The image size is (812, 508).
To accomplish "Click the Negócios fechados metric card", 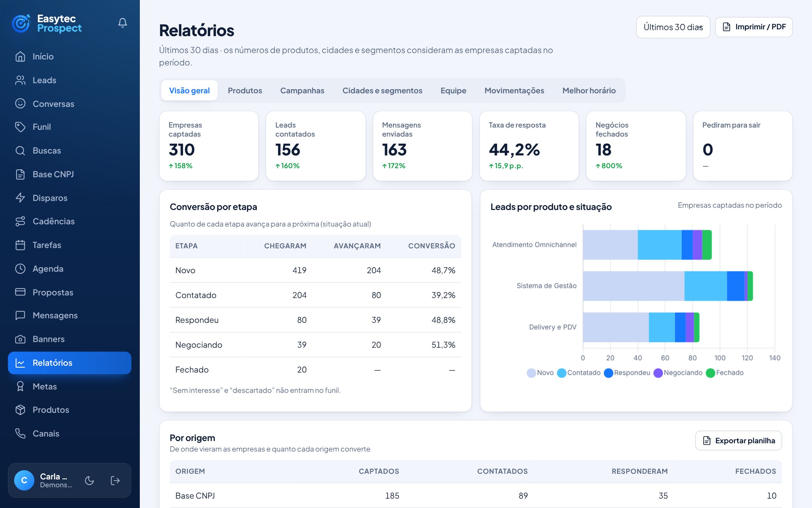I will tap(636, 146).
